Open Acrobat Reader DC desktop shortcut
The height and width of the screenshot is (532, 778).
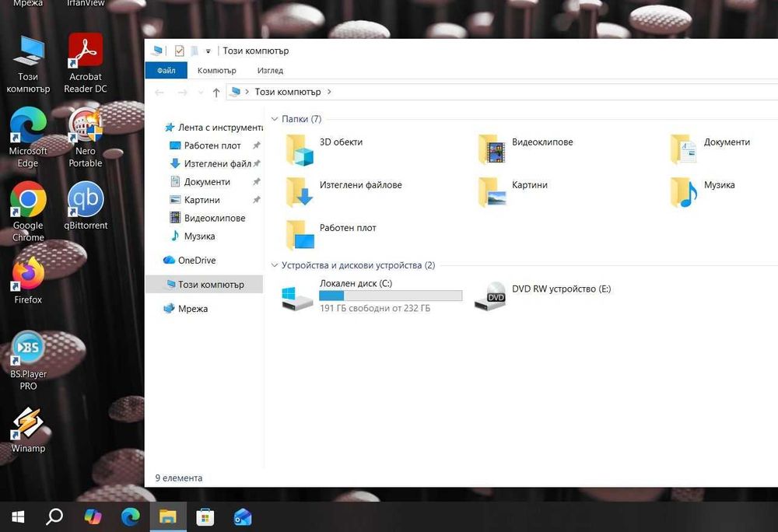pyautogui.click(x=86, y=63)
